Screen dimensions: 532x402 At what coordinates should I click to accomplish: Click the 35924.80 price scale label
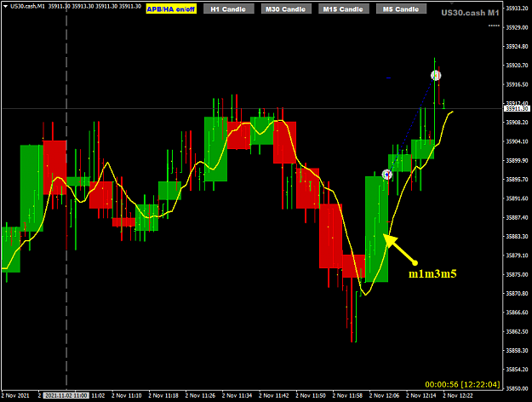tap(517, 46)
